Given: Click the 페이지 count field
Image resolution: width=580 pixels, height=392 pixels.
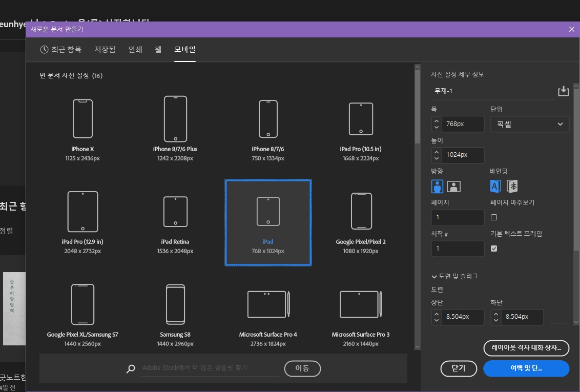Looking at the screenshot, I should pos(458,217).
